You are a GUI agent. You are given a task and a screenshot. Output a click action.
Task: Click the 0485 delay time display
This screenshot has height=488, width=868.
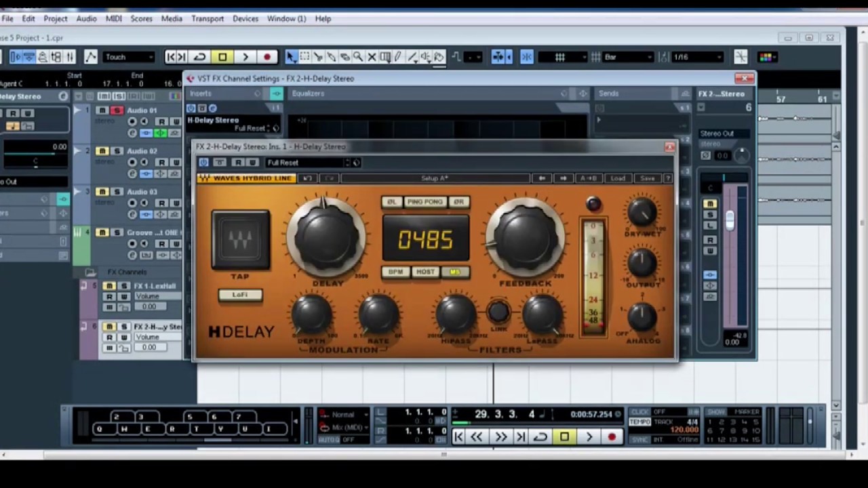click(x=426, y=239)
